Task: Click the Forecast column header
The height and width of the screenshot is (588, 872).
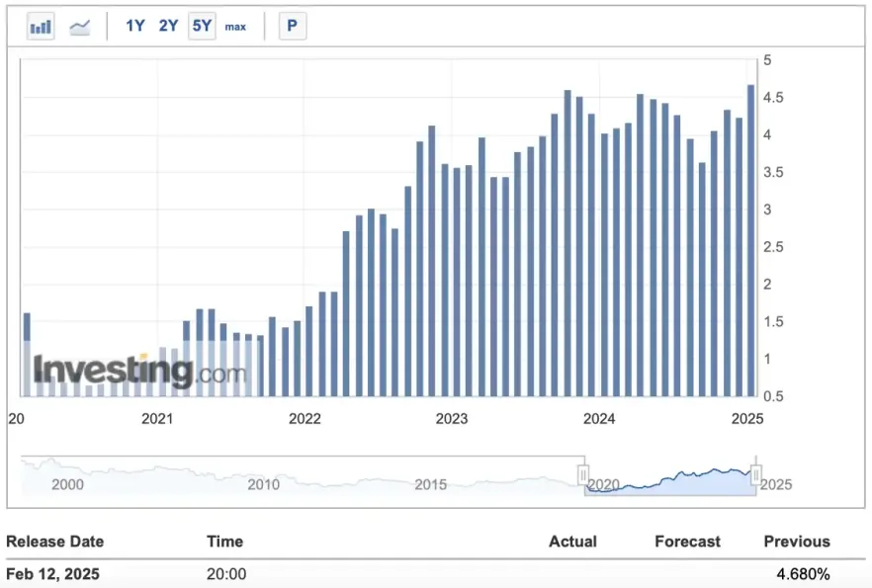Action: point(687,542)
